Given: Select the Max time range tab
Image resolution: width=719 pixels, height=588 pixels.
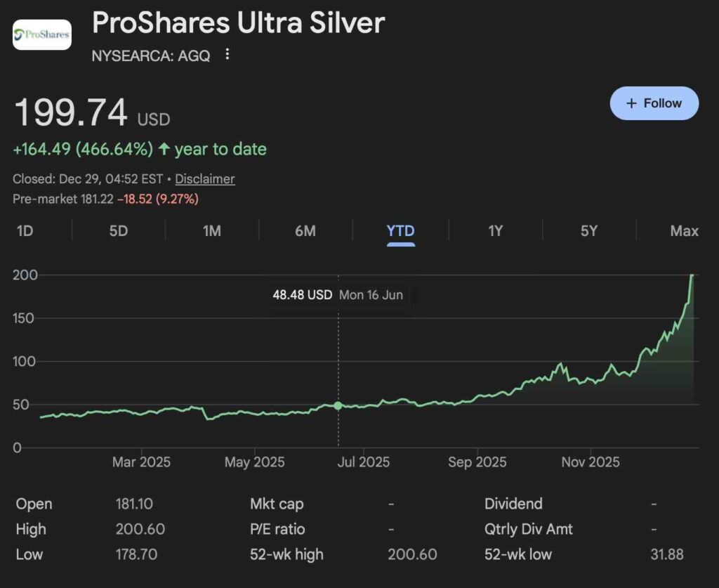Looking at the screenshot, I should coord(684,231).
